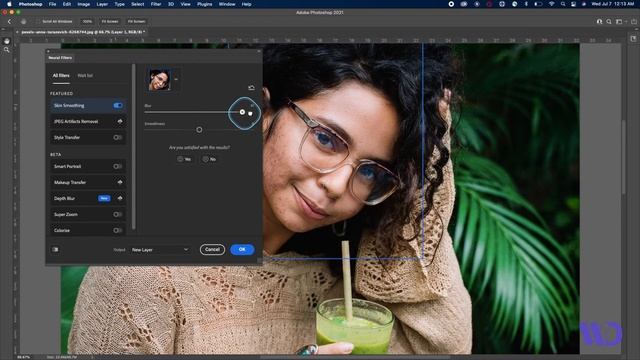Open the Layer menu
The height and width of the screenshot is (360, 640).
[102, 4]
